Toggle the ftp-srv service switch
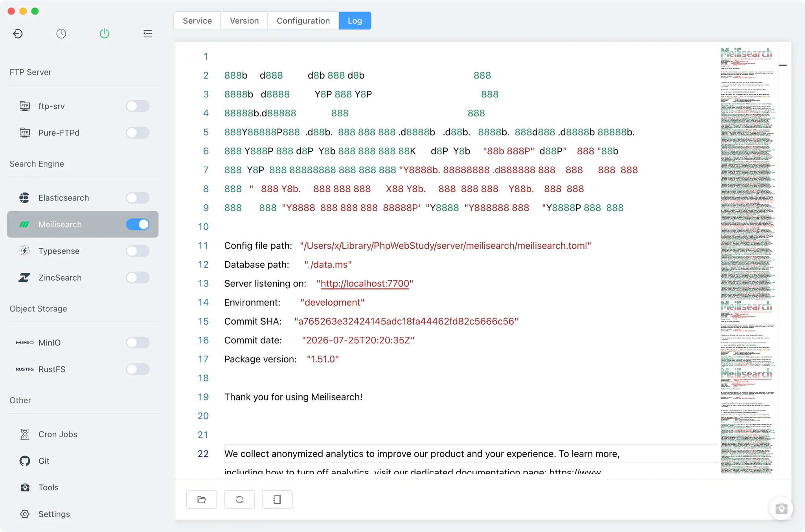This screenshot has width=805, height=532. (x=138, y=106)
